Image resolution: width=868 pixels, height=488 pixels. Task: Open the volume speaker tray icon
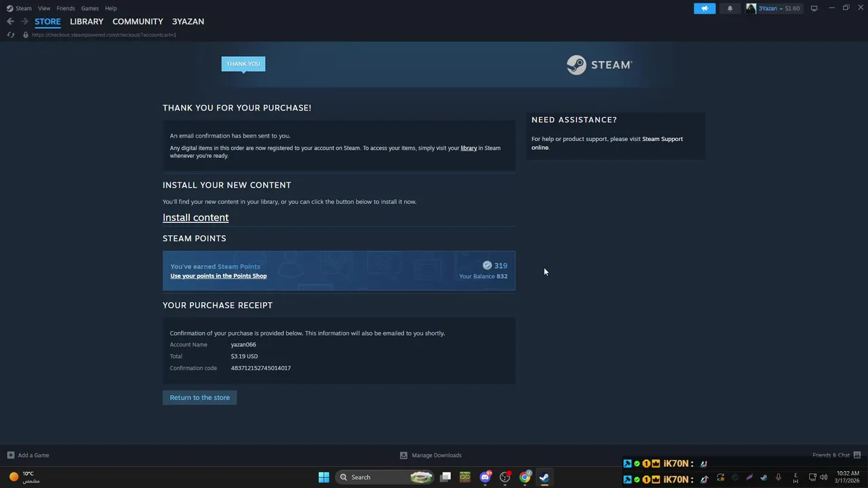pos(823,478)
